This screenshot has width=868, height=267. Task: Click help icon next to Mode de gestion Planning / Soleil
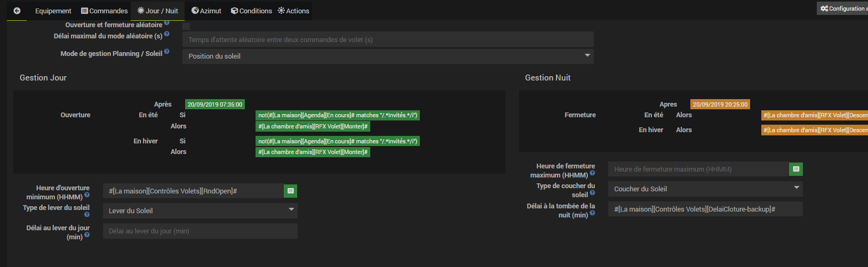click(167, 52)
